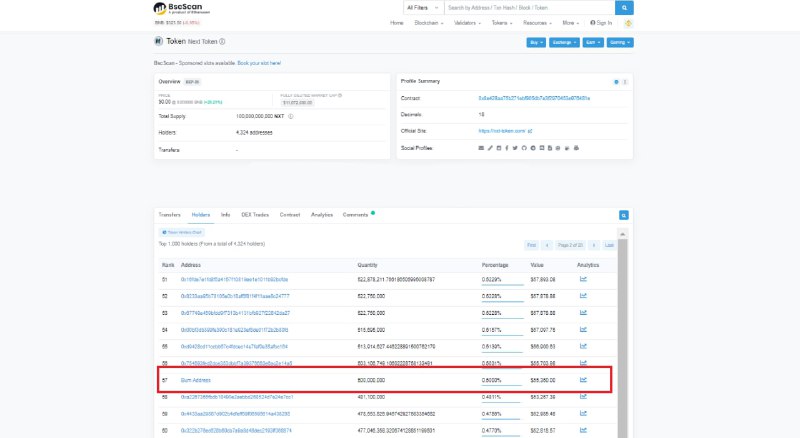Image resolution: width=800 pixels, height=438 pixels.
Task: Expand the All Filters dropdown
Action: point(423,8)
